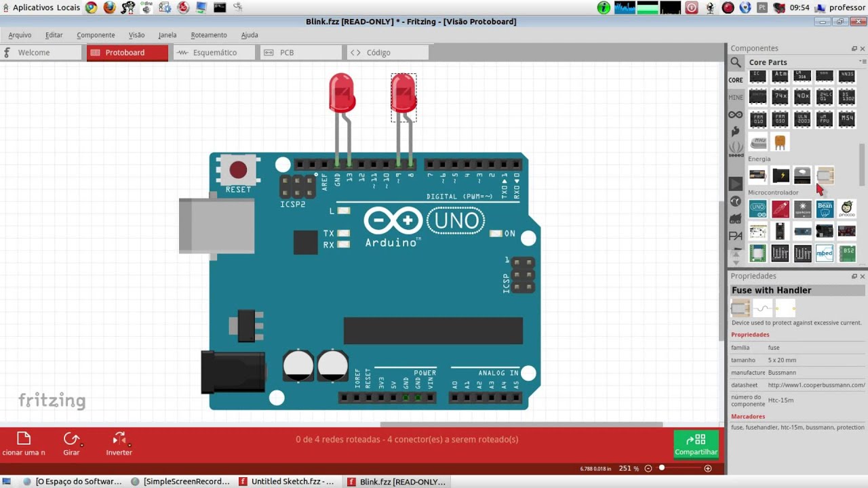Select the MINE parts bin

pos(736,98)
